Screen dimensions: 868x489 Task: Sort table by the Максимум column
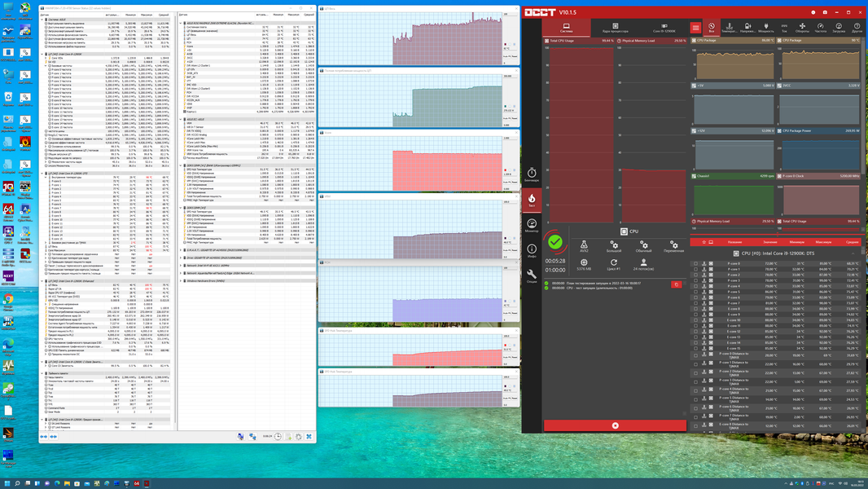pyautogui.click(x=823, y=242)
